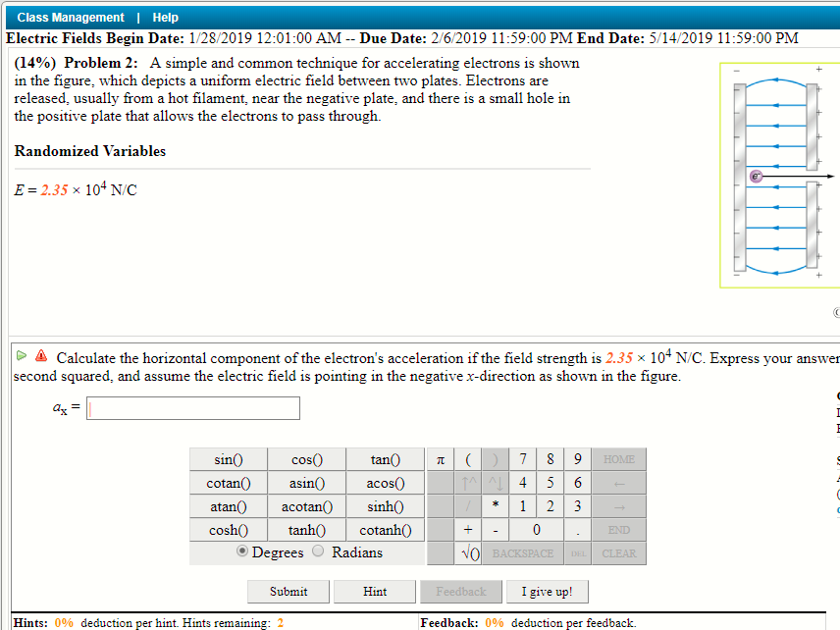
Task: Click the green start arrow icon
Action: pyautogui.click(x=19, y=357)
